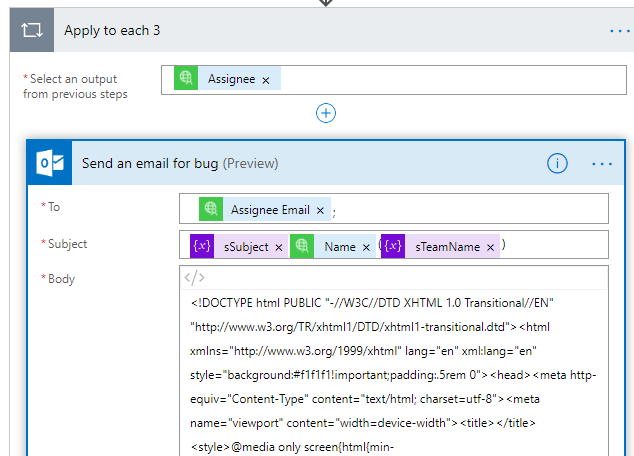This screenshot has width=634, height=456.
Task: Click the Name dynamic content token
Action: [x=340, y=246]
